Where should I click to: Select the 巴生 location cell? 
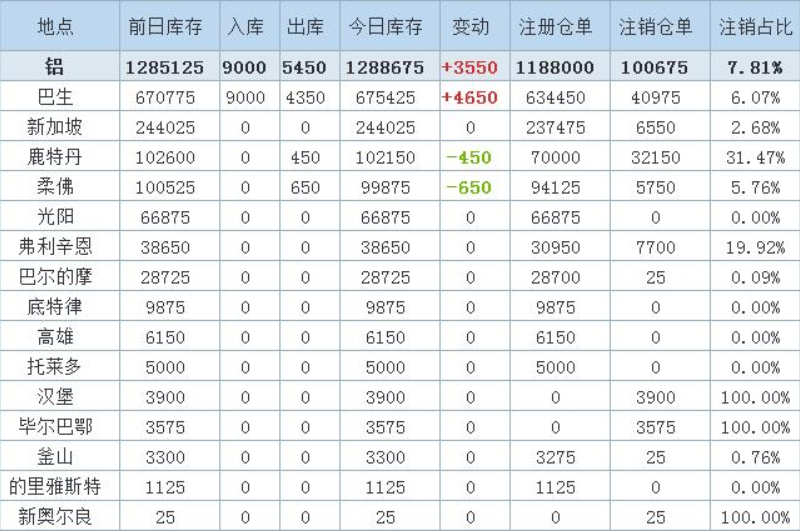click(56, 98)
